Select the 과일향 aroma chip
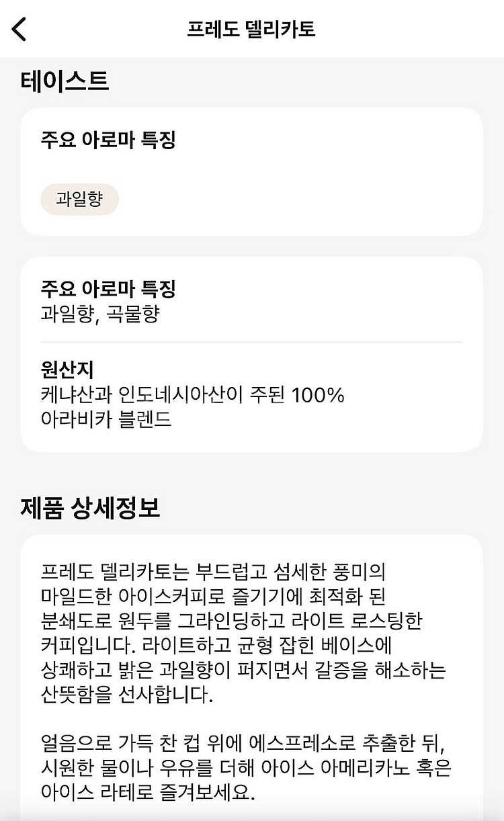 pos(80,200)
